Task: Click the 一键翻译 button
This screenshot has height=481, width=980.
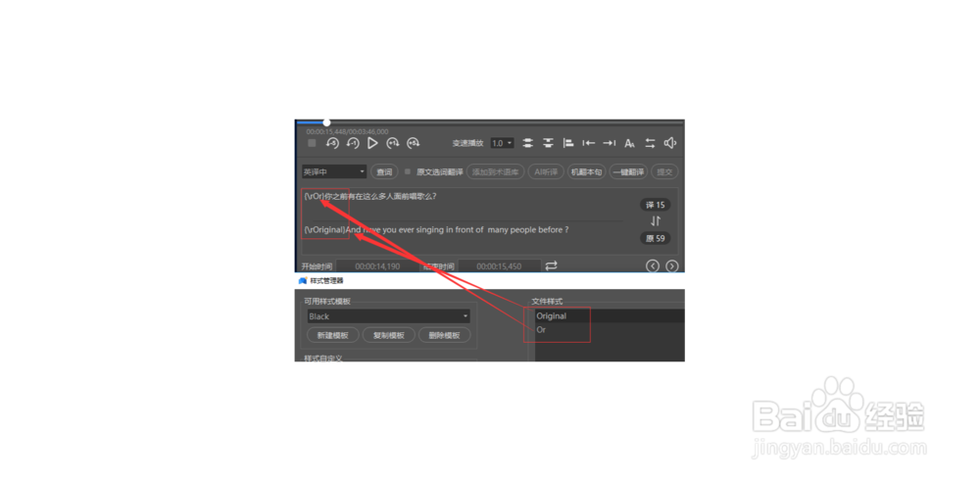Action: 628,171
